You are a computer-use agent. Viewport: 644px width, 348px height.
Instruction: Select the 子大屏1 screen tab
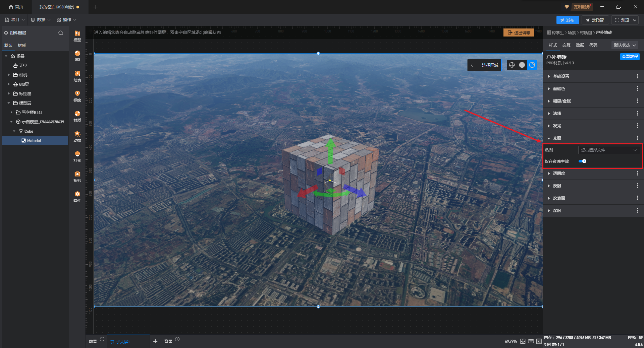tap(128, 342)
